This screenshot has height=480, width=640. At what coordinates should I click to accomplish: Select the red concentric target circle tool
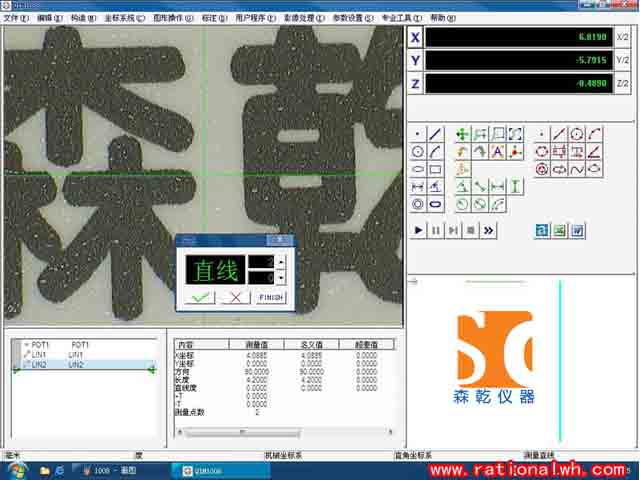(x=541, y=169)
